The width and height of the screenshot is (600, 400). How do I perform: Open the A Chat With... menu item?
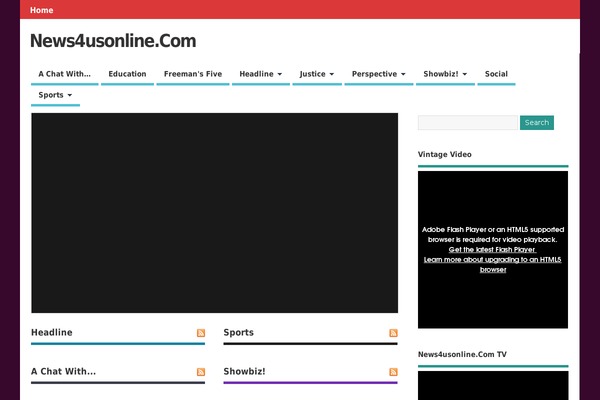click(65, 74)
